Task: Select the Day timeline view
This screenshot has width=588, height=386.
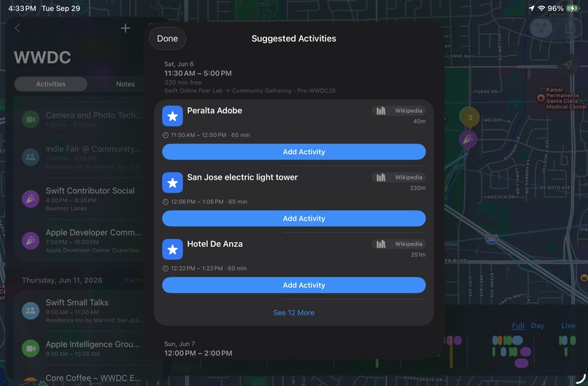Action: pos(538,325)
